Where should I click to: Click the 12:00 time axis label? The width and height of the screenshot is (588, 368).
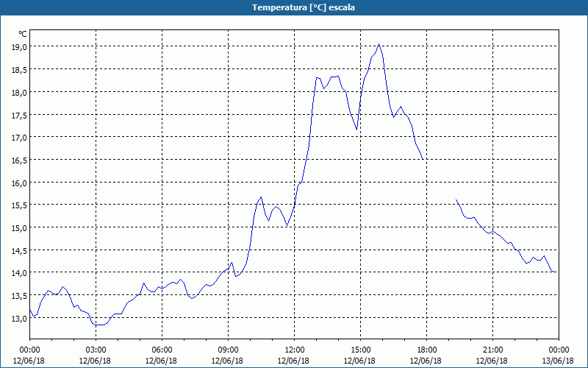295,350
